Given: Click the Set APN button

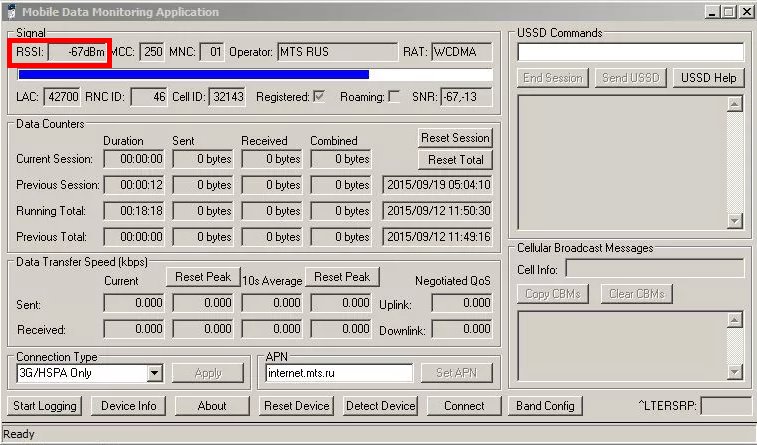Looking at the screenshot, I should (x=456, y=373).
